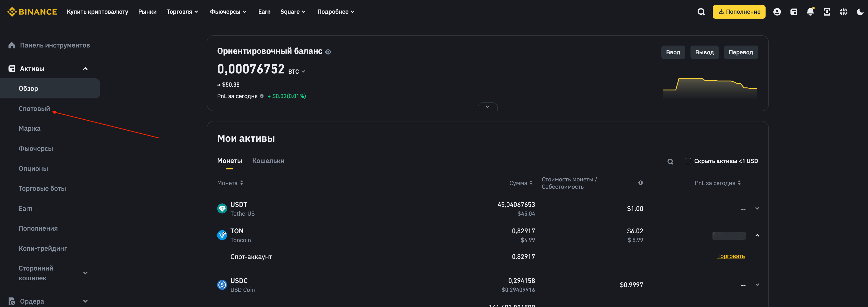This screenshot has height=307, width=868.
Task: Collapse the Активы sidebar section
Action: (85, 69)
